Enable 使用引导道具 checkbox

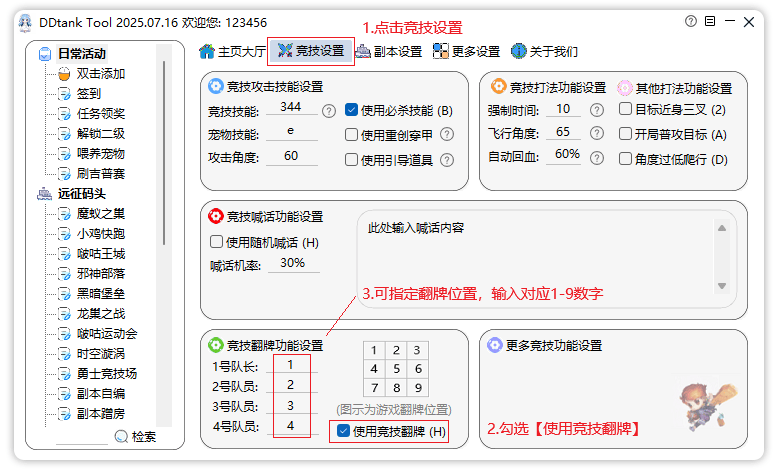point(351,159)
